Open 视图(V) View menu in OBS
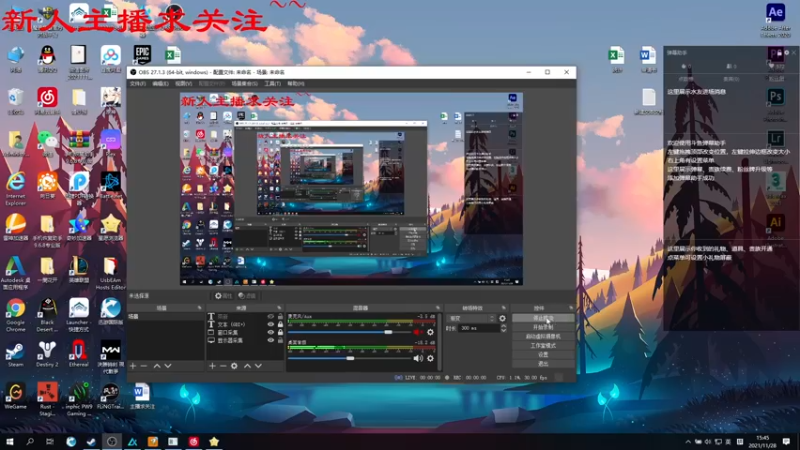Viewport: 800px width, 450px height. click(183, 84)
